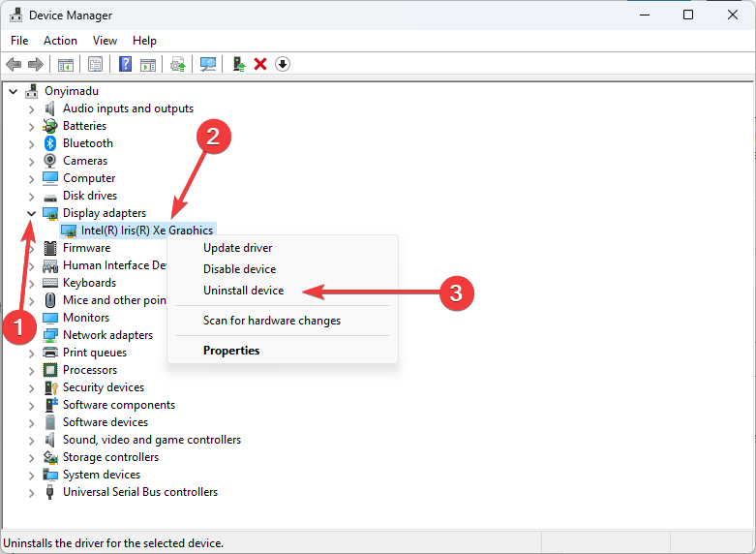Maximize the Device Manager window
This screenshot has height=554, width=756.
(688, 15)
